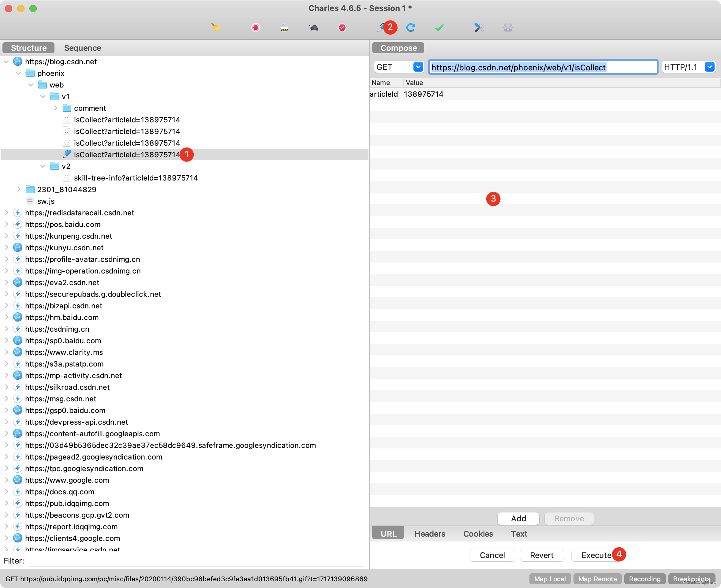The image size is (721, 588).
Task: Click the broom clear session icon
Action: tap(216, 28)
